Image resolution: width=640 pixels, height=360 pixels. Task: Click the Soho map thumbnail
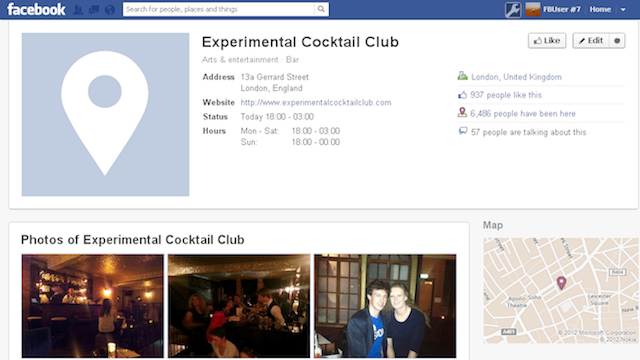[x=561, y=291]
